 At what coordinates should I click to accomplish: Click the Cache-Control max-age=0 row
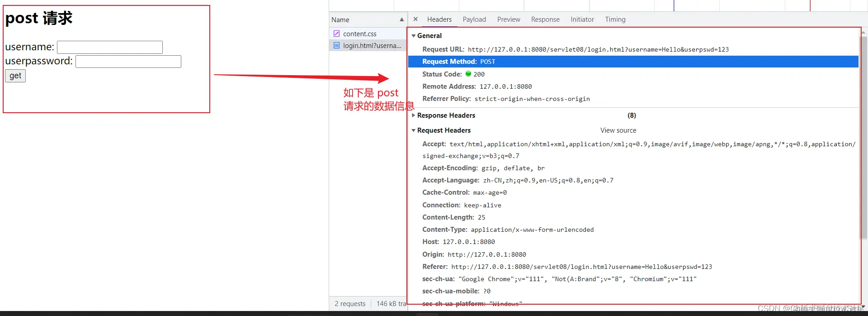tap(633, 192)
